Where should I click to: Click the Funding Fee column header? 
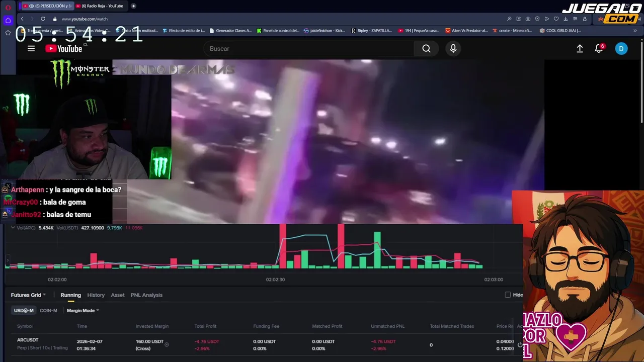pyautogui.click(x=266, y=326)
